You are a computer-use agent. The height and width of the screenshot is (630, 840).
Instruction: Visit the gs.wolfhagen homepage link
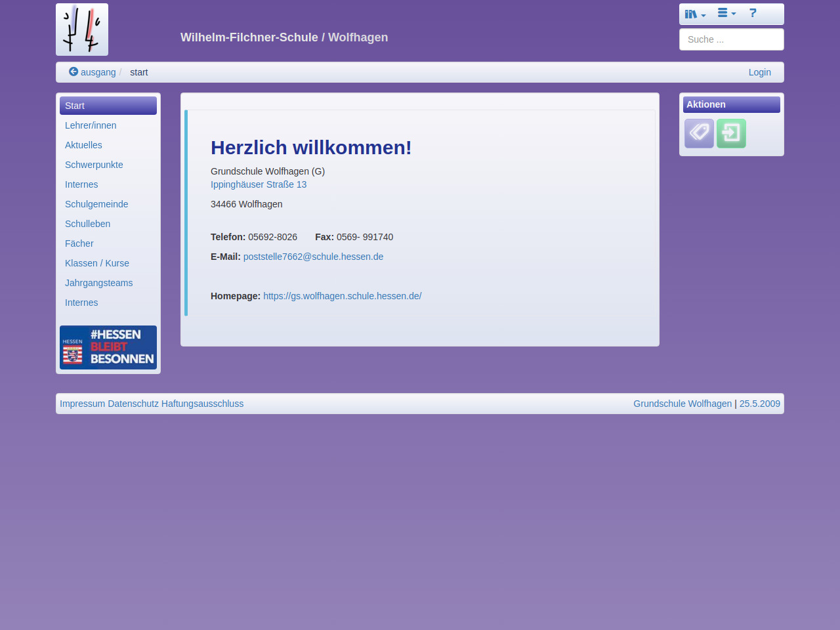342,296
